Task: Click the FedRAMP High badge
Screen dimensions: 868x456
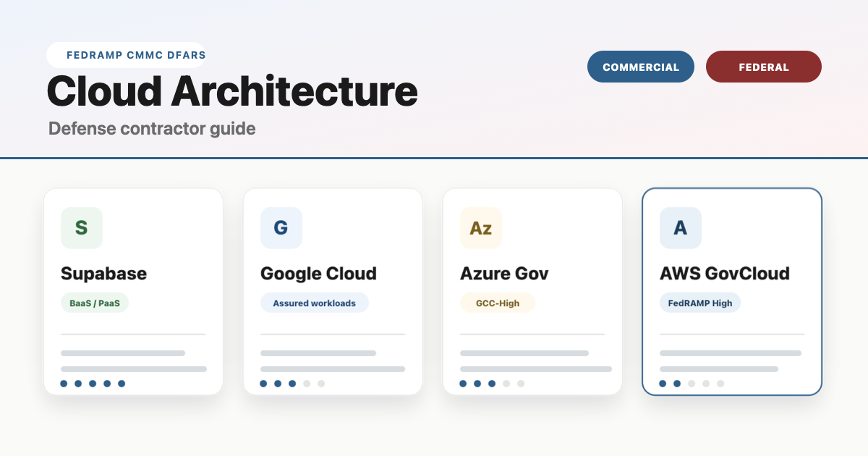Action: click(700, 303)
